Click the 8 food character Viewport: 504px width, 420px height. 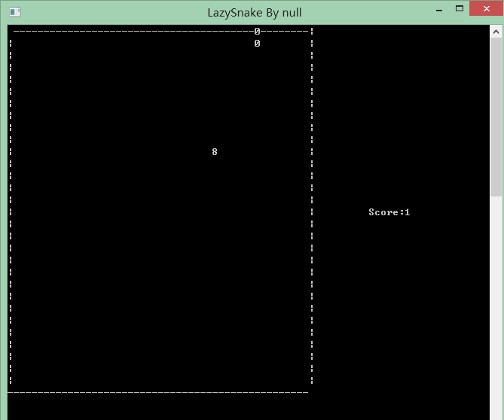tap(215, 151)
